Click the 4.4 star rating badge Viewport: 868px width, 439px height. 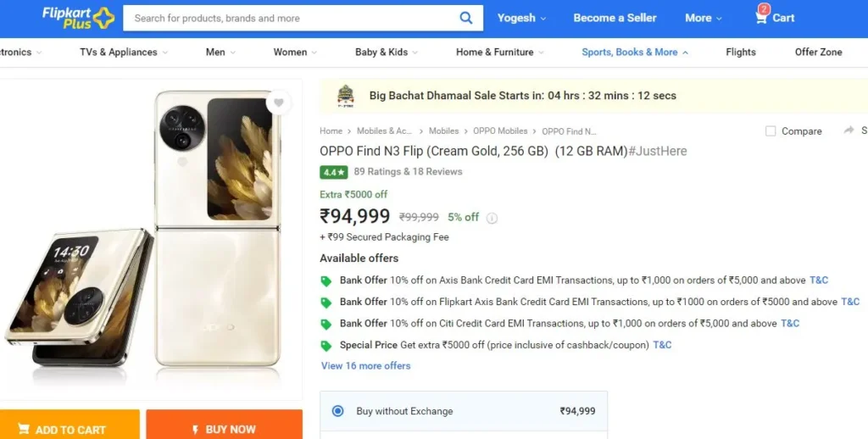pyautogui.click(x=334, y=172)
